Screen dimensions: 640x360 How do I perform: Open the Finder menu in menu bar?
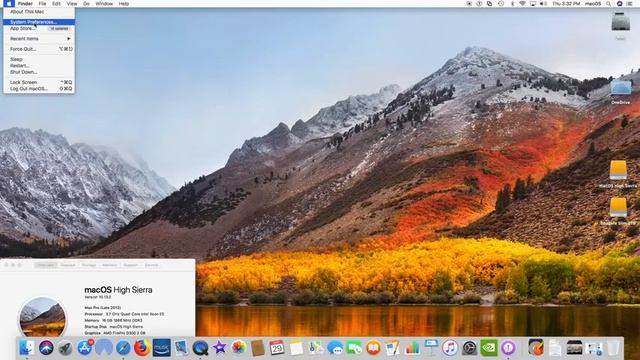point(25,4)
